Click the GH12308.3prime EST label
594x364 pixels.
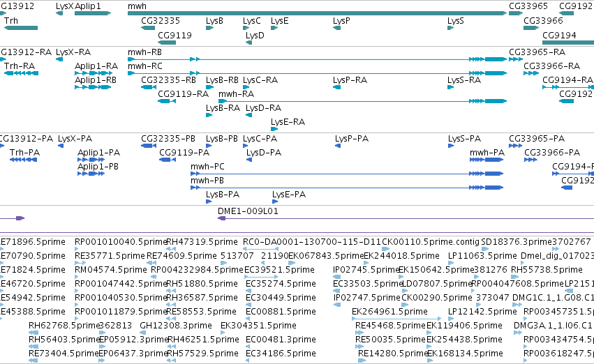(176, 326)
